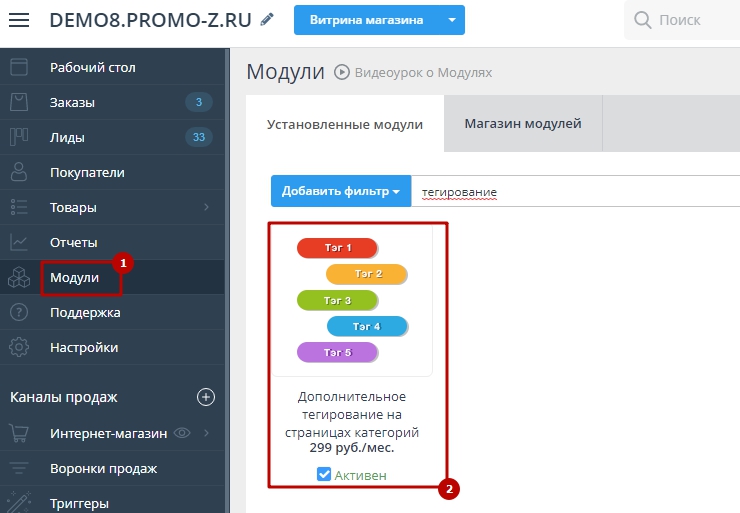Click the search magnifier icon

tap(642, 20)
